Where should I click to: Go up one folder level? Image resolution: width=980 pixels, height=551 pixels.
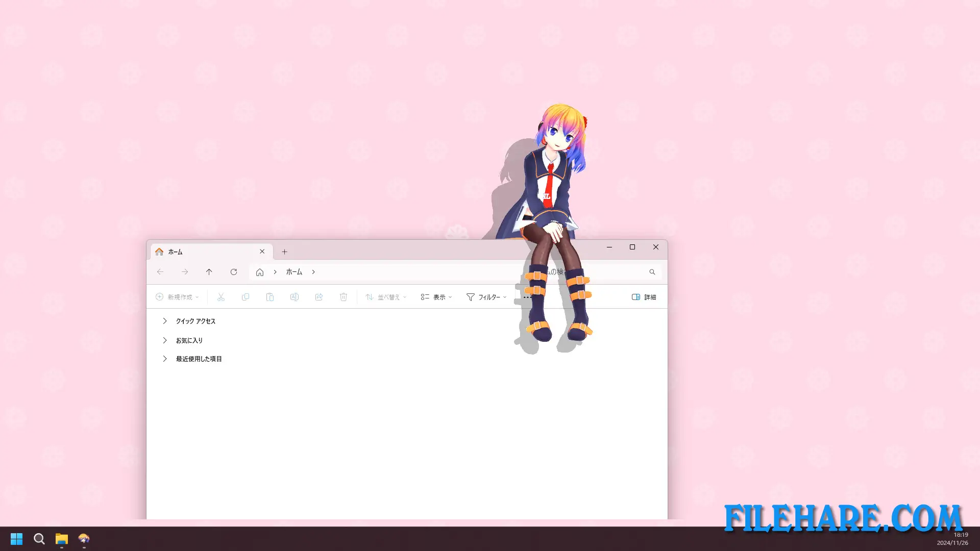click(x=209, y=272)
